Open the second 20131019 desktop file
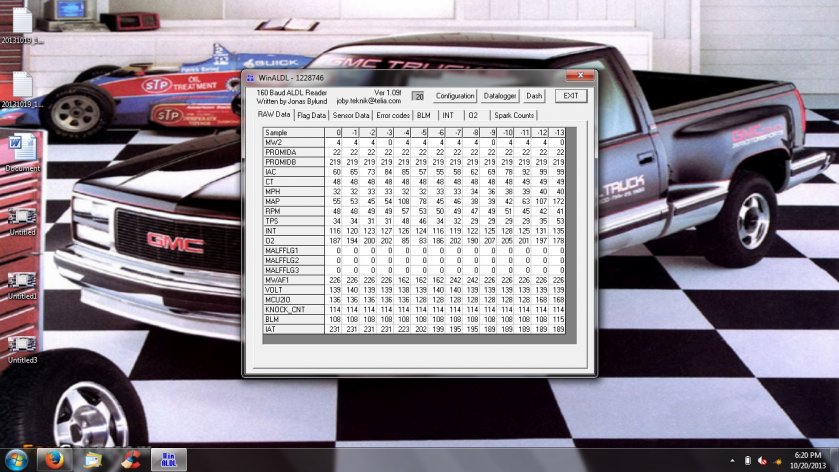Image resolution: width=839 pixels, height=472 pixels. 22,89
